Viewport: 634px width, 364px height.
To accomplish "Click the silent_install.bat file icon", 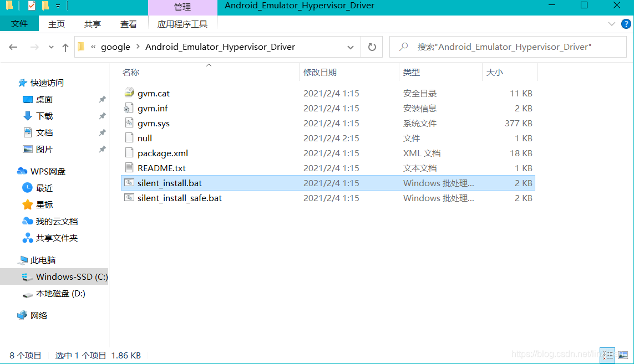I will click(x=129, y=183).
